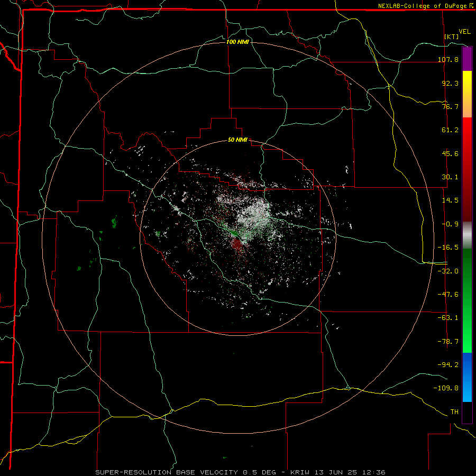Click the 92.3 velocity scale value
The image size is (476, 476).
450,83
